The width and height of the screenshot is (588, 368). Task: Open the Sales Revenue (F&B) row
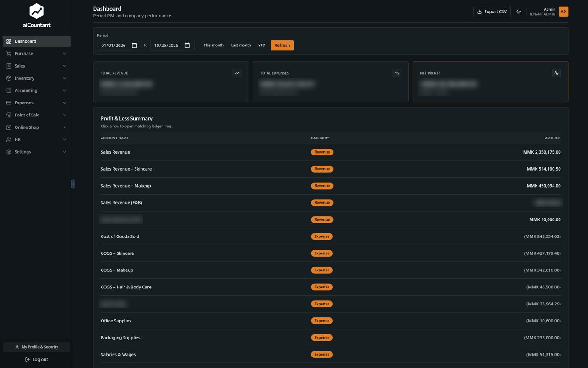tap(331, 203)
